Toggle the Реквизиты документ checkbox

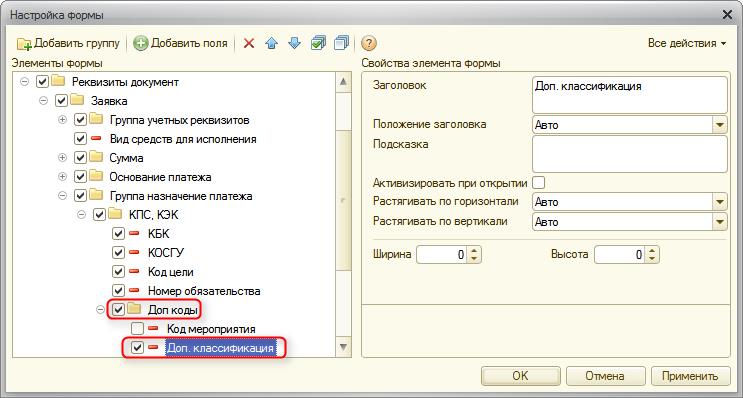(42, 82)
